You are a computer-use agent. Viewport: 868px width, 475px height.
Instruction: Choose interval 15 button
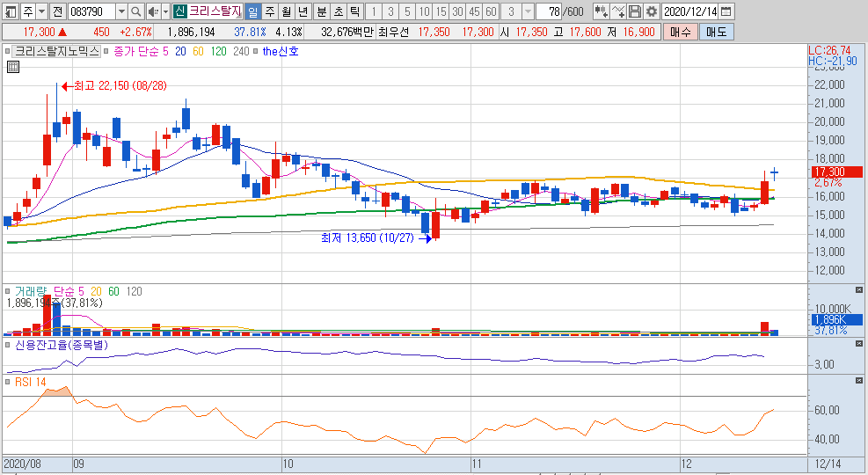(441, 11)
